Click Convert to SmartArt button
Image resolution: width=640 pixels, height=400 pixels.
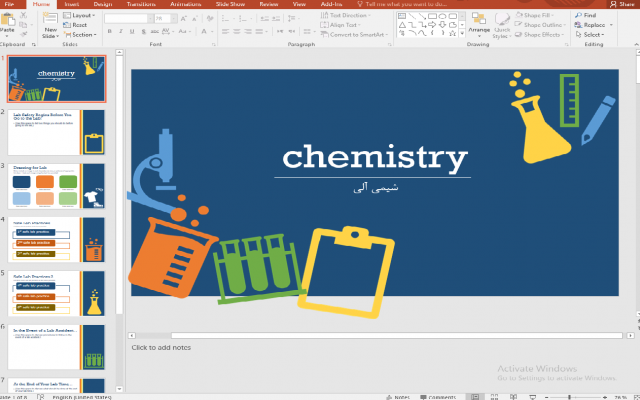coord(354,35)
